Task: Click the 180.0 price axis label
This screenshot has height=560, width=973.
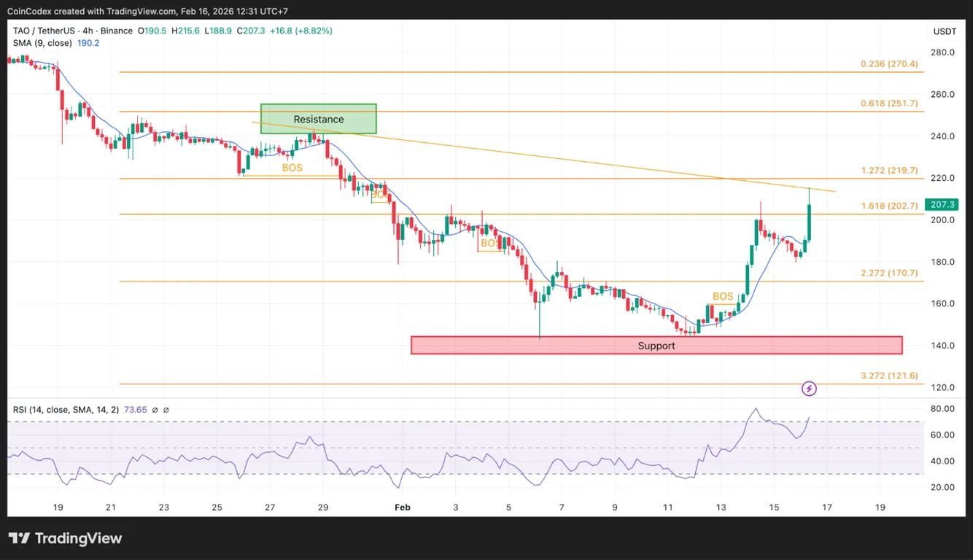Action: click(x=943, y=262)
